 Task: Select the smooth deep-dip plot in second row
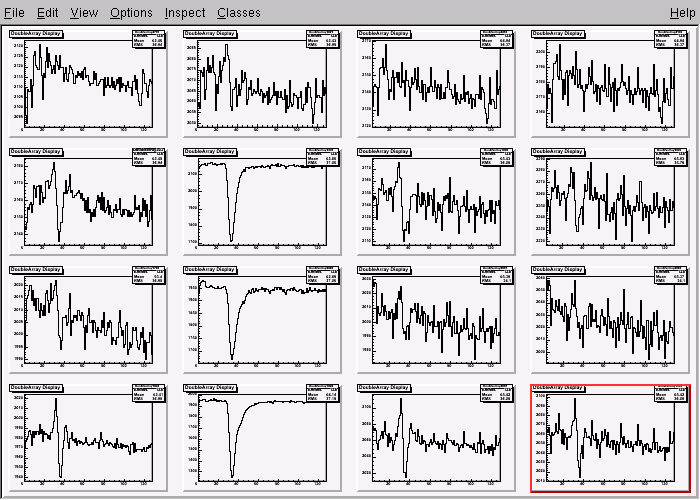[262, 201]
